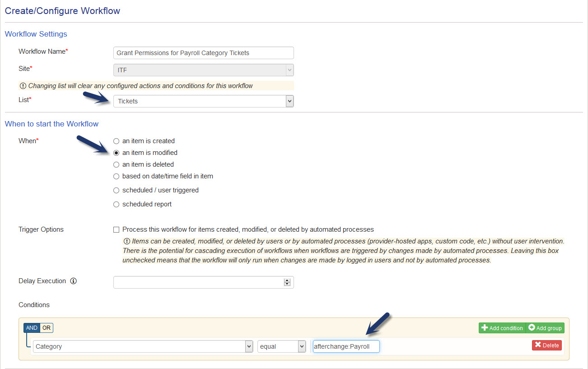
Task: Select 'an item is deleted' radio option
Action: tap(117, 164)
